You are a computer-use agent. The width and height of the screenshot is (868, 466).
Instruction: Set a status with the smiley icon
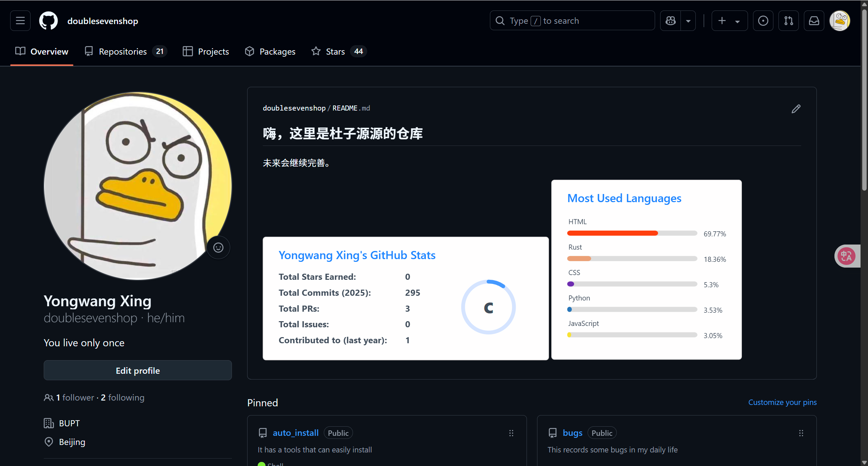tap(218, 248)
